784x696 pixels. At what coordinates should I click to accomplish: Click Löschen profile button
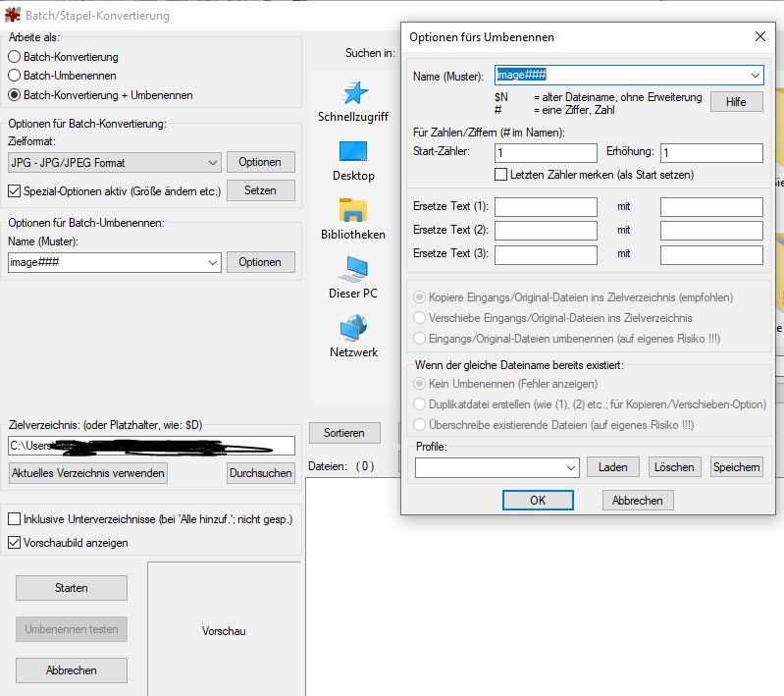(x=674, y=467)
